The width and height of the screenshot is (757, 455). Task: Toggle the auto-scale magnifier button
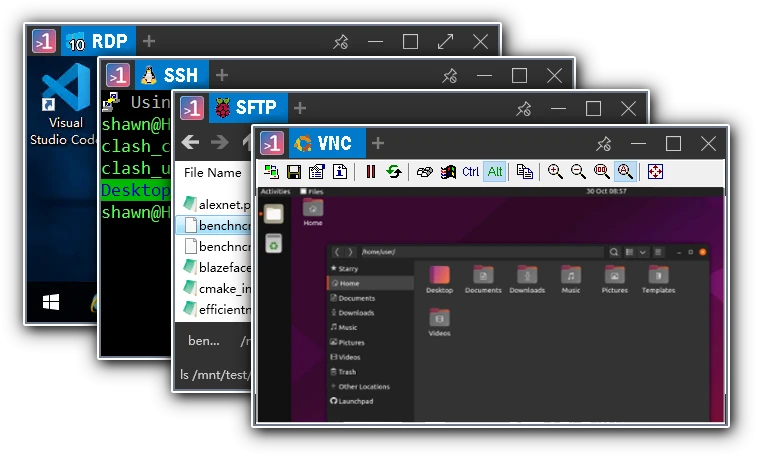(x=625, y=171)
